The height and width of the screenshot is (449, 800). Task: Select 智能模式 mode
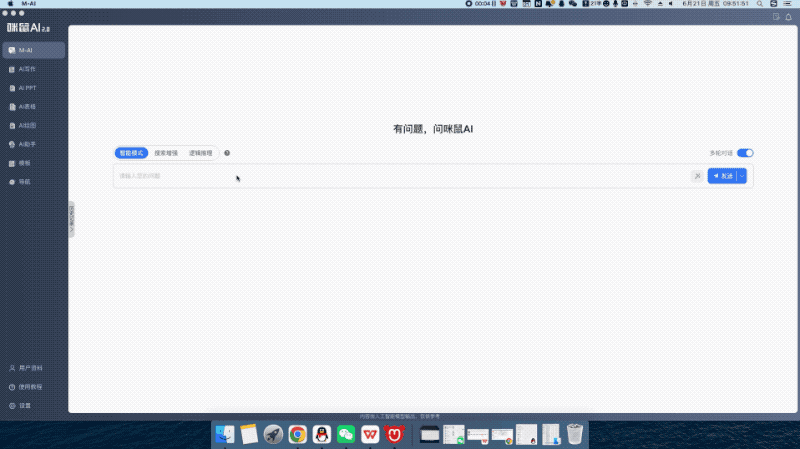coord(131,153)
